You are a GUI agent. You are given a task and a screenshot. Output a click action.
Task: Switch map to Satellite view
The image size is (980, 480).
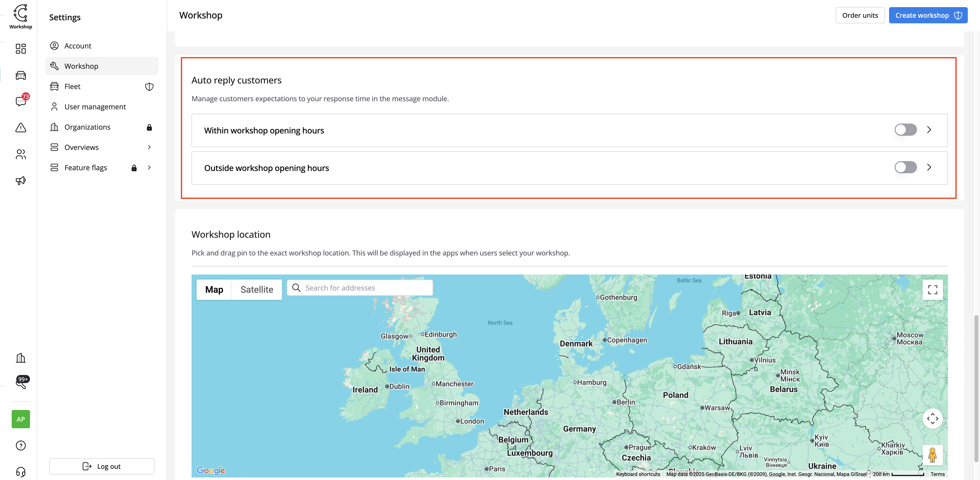256,289
